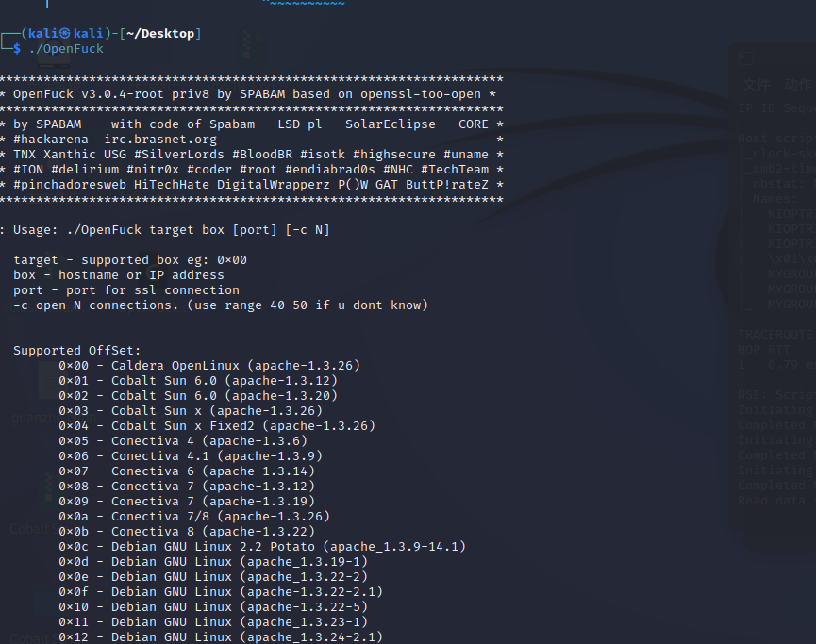Image resolution: width=816 pixels, height=644 pixels.
Task: Click the 0x05 Conectiva 4 row
Action: (183, 441)
